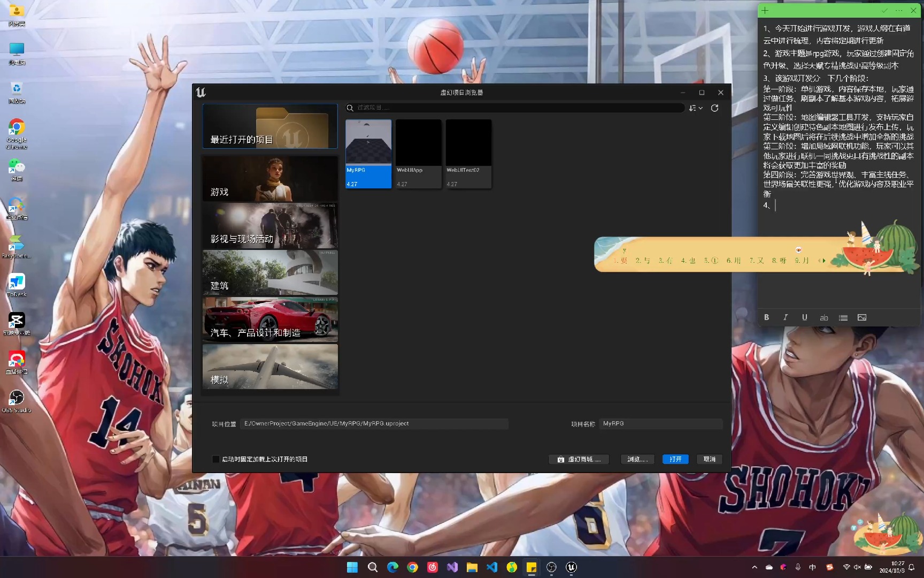The width and height of the screenshot is (924, 578).
Task: Choose the 游戏 template category
Action: tap(270, 179)
